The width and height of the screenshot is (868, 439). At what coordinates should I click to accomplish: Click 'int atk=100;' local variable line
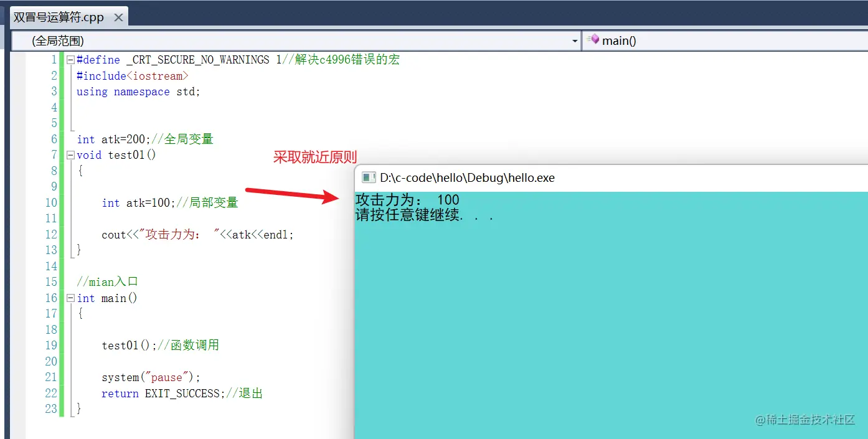170,202
